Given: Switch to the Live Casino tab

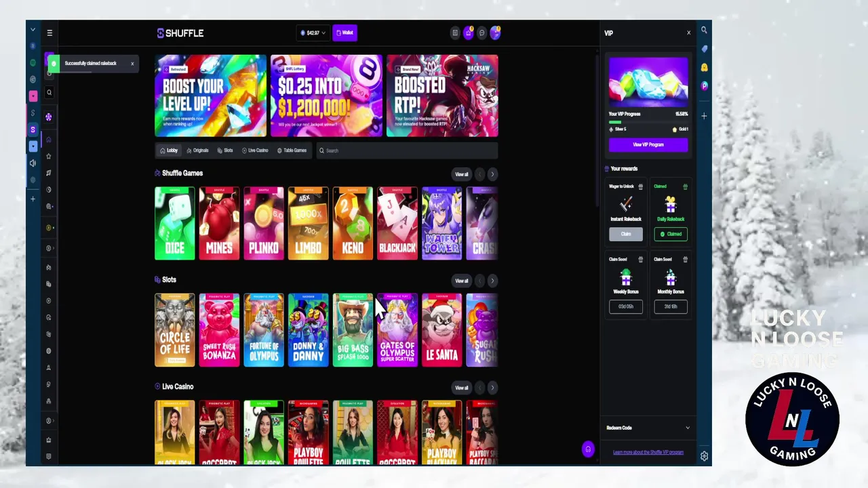Looking at the screenshot, I should (255, 150).
